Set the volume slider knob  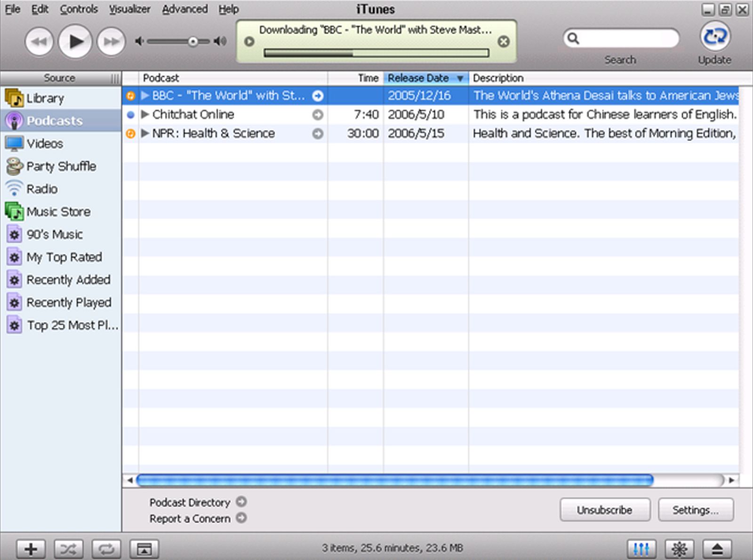point(193,41)
